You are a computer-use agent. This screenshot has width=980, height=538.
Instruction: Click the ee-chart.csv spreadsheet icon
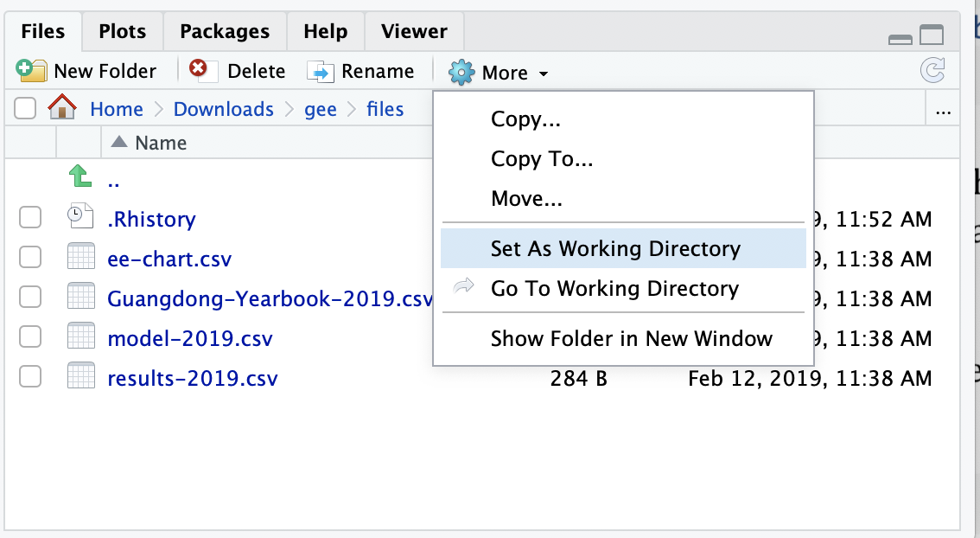[x=81, y=257]
